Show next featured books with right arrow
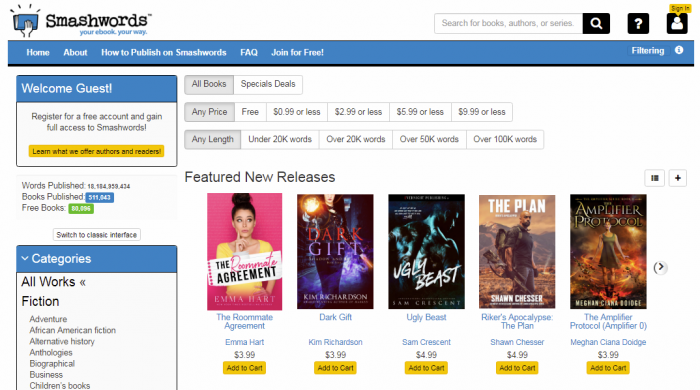The width and height of the screenshot is (700, 390). [x=660, y=268]
